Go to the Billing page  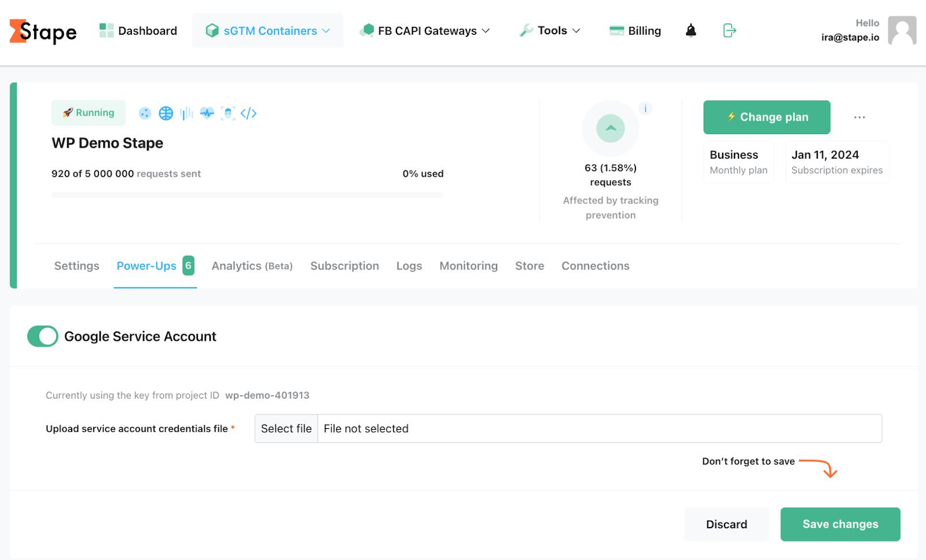(x=635, y=31)
